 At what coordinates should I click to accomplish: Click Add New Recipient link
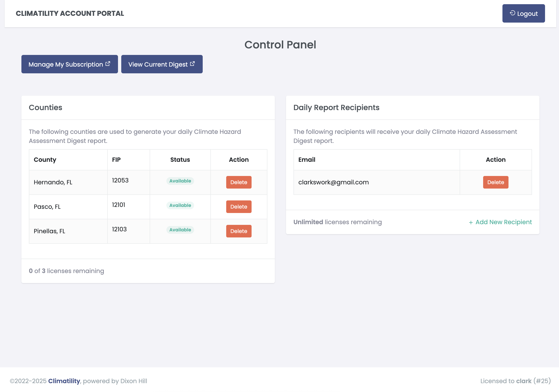[503, 222]
